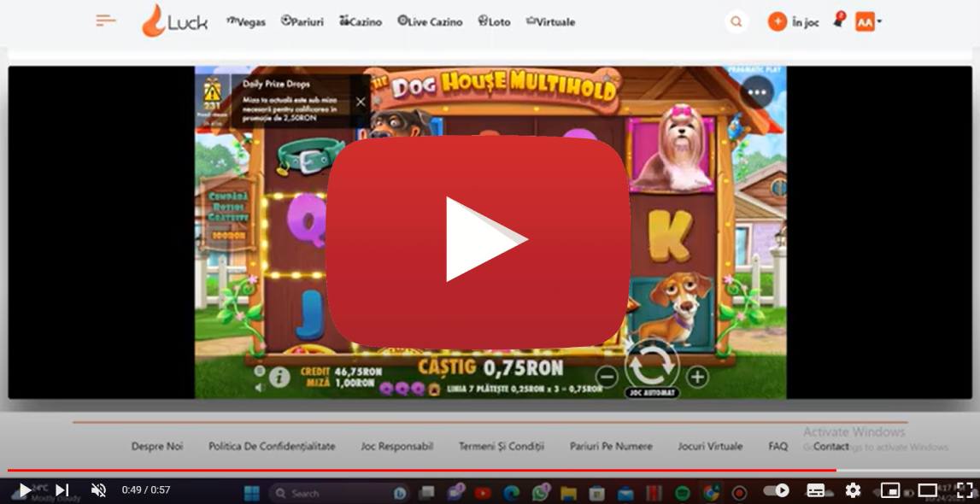Click the orange plus deposit icon

pyautogui.click(x=777, y=22)
